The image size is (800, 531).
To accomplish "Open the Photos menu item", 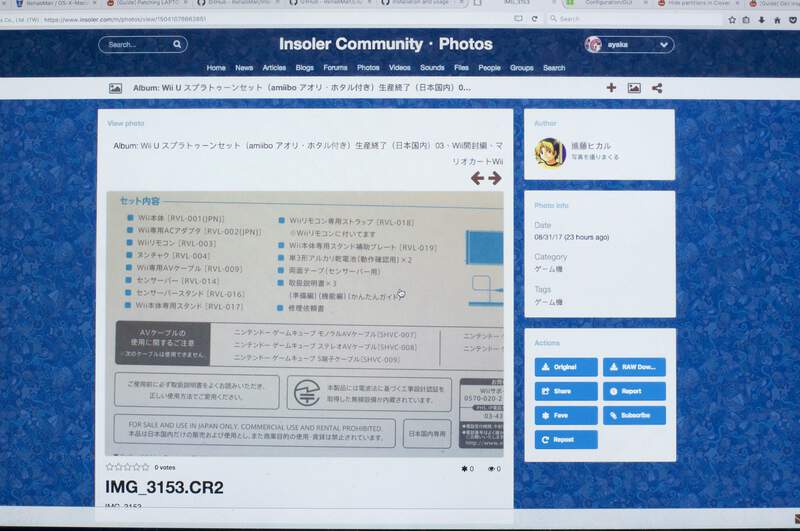I will (x=368, y=67).
